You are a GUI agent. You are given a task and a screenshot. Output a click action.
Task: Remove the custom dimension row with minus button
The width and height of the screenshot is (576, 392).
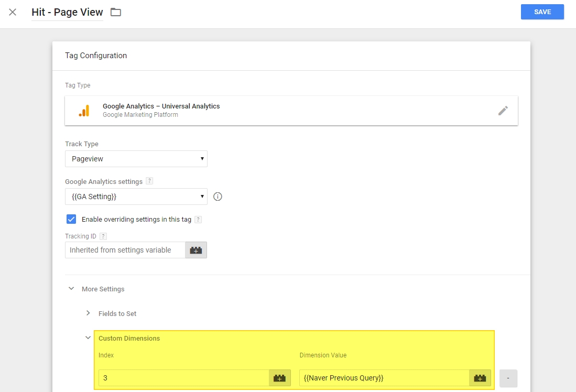pos(508,378)
